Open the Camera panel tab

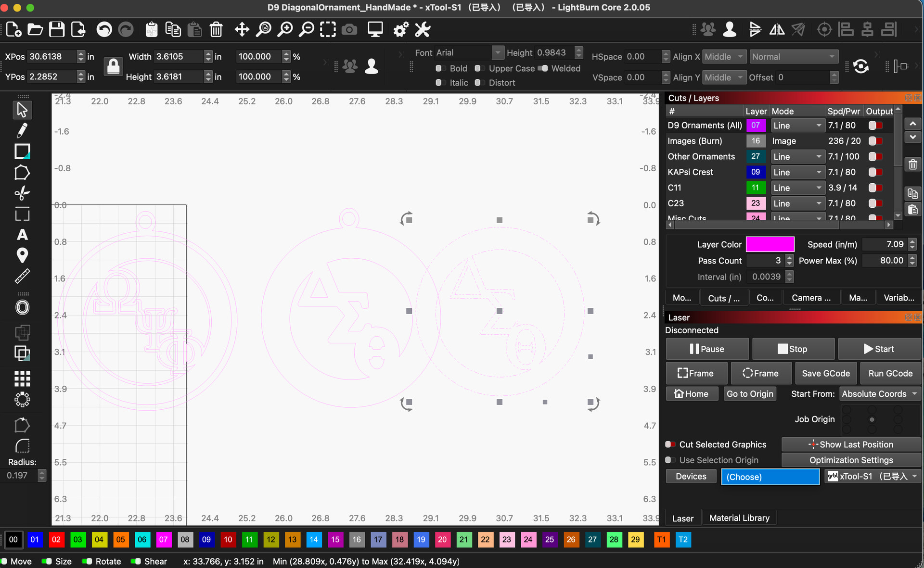tap(810, 298)
